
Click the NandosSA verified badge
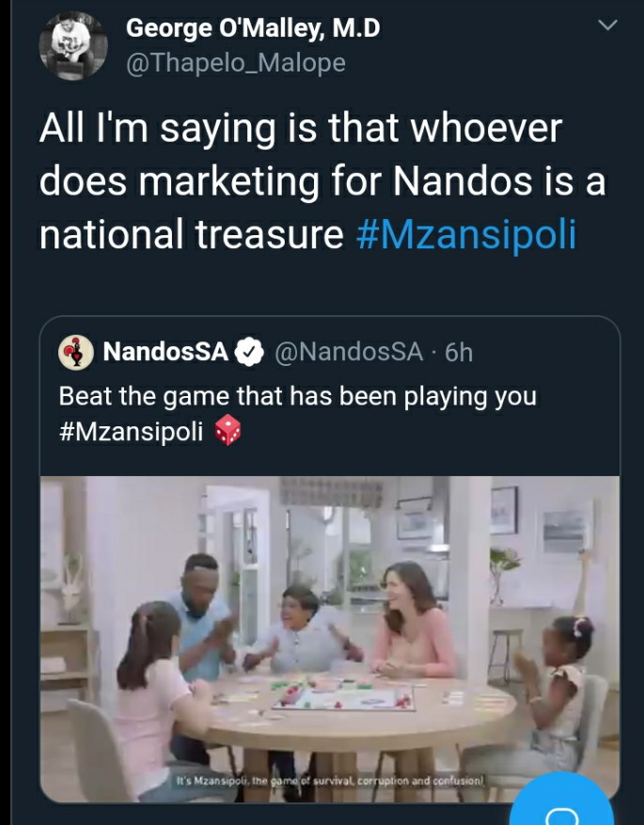click(x=248, y=352)
